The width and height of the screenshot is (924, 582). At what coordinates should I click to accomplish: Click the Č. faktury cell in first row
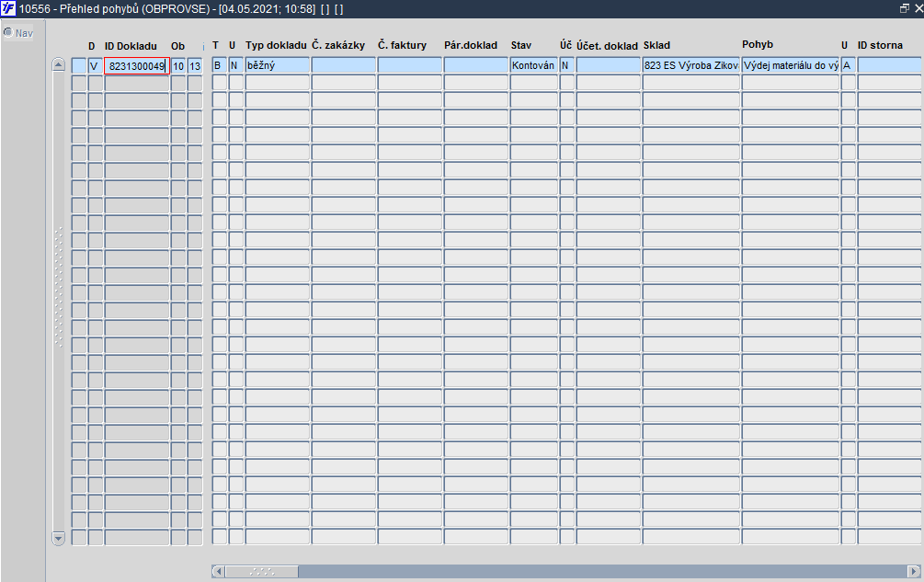click(409, 65)
